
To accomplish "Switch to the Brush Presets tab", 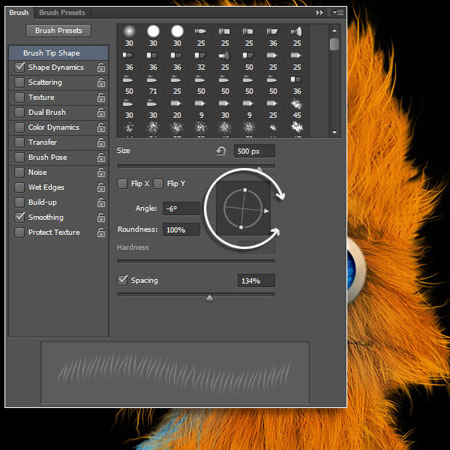I will tap(62, 13).
